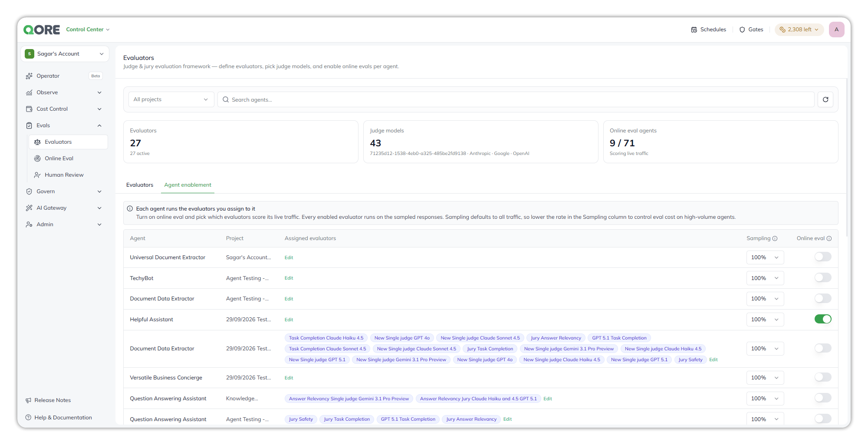This screenshot has height=445, width=868.
Task: Open the user avatar A menu
Action: coord(836,30)
